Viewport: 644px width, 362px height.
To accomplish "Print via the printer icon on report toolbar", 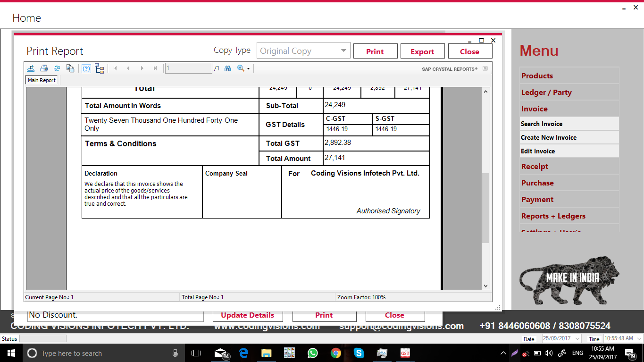I will tap(44, 68).
